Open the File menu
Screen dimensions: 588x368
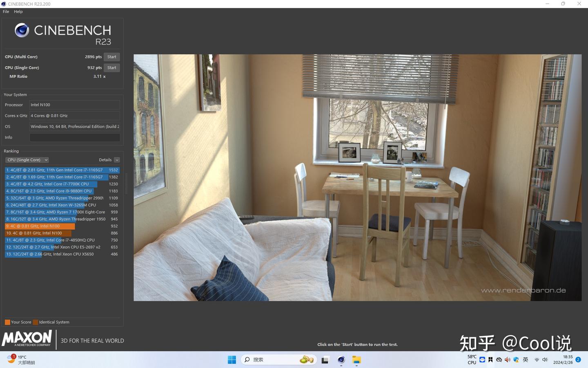click(x=6, y=11)
